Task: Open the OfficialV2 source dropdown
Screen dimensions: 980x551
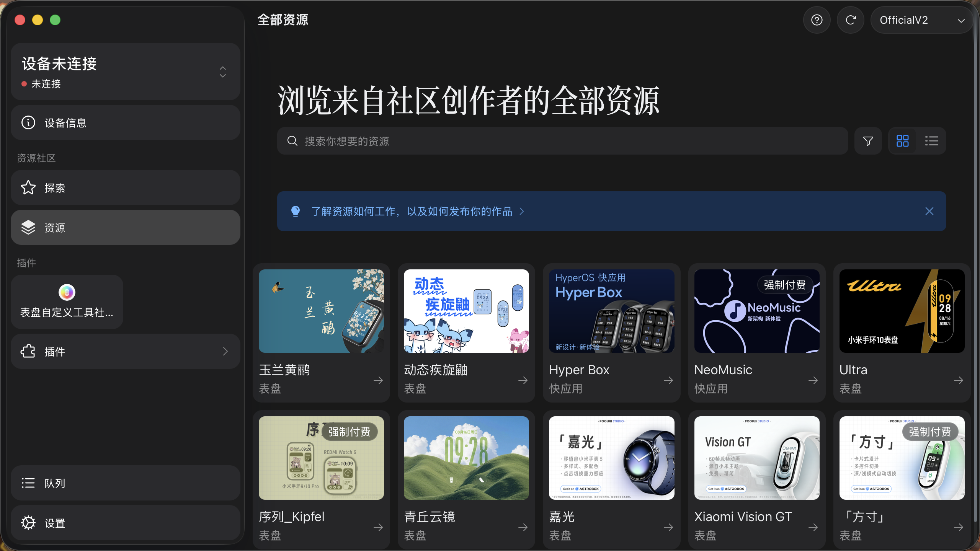Action: click(x=922, y=20)
